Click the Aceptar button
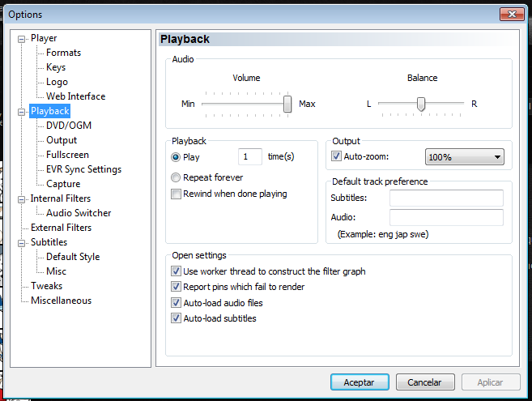The width and height of the screenshot is (532, 401). (360, 382)
